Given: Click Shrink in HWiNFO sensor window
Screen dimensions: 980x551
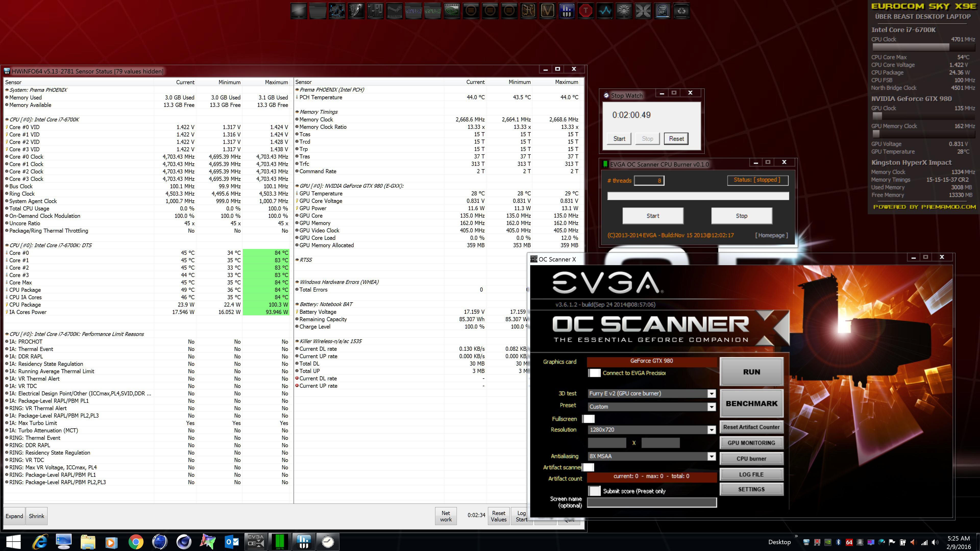Looking at the screenshot, I should 36,516.
